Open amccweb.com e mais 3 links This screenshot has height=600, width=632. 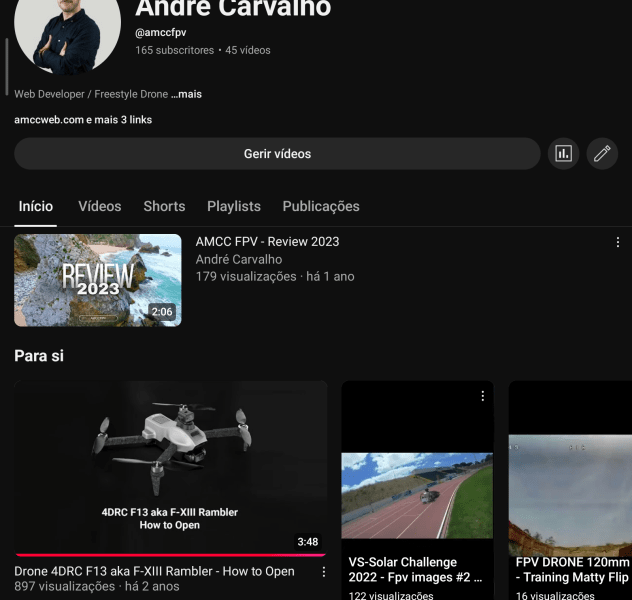[83, 120]
